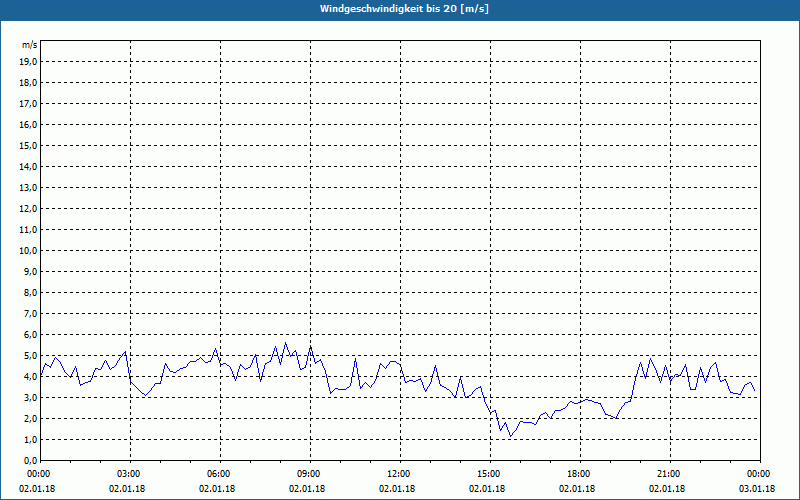Click the 06:00 time label
The height and width of the screenshot is (500, 800).
pyautogui.click(x=221, y=474)
